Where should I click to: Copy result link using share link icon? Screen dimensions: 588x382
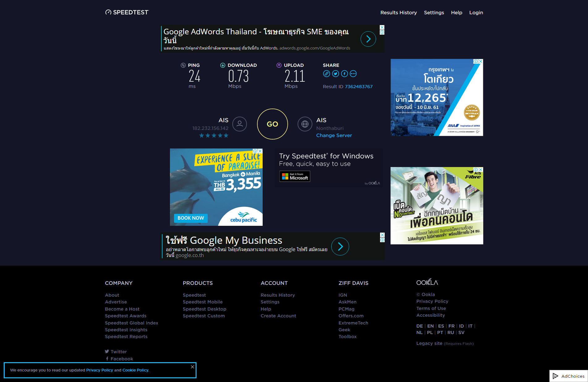coord(327,74)
